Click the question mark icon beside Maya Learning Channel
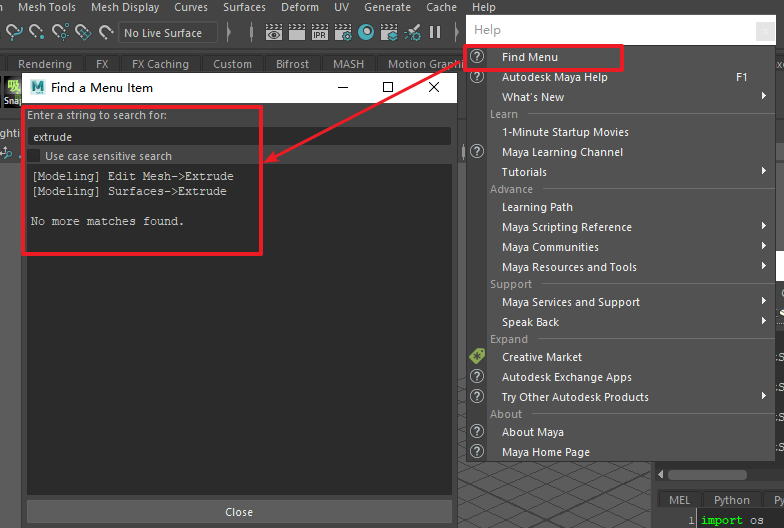 click(x=477, y=152)
